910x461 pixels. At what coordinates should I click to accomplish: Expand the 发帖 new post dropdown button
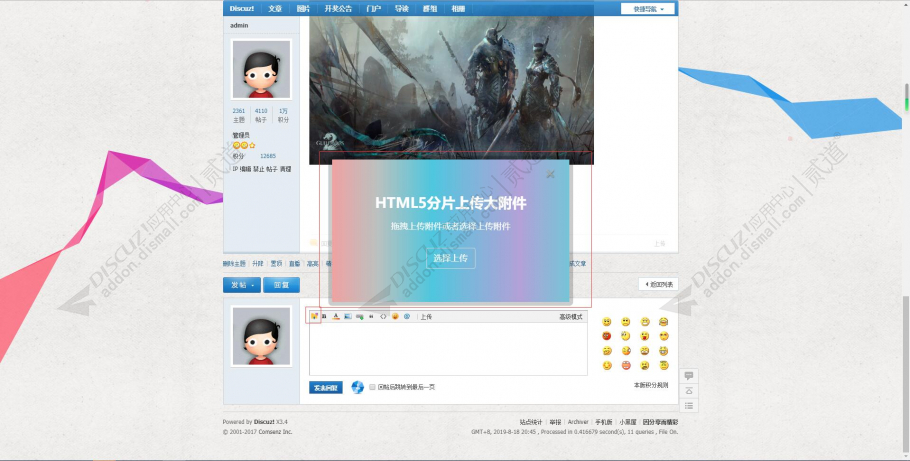pos(241,285)
